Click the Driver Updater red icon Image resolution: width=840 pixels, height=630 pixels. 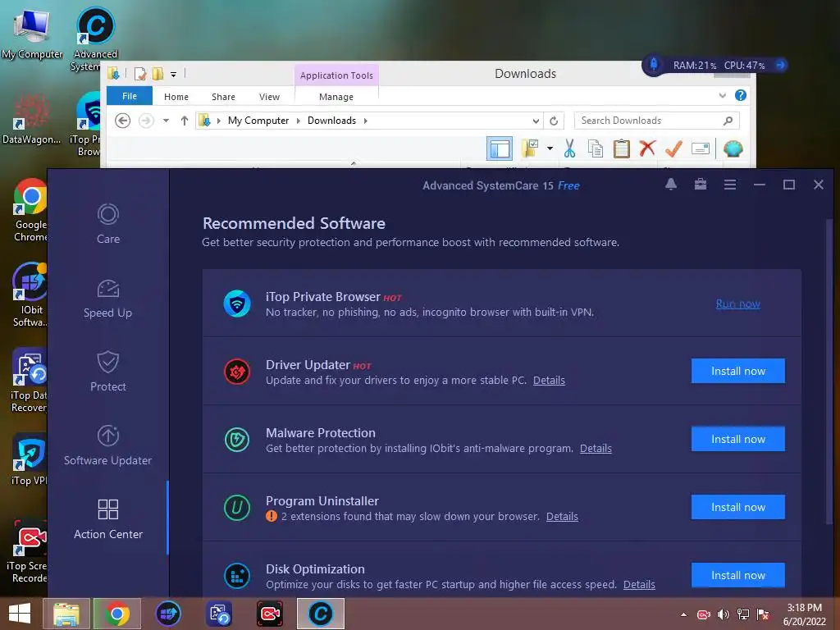click(x=237, y=372)
